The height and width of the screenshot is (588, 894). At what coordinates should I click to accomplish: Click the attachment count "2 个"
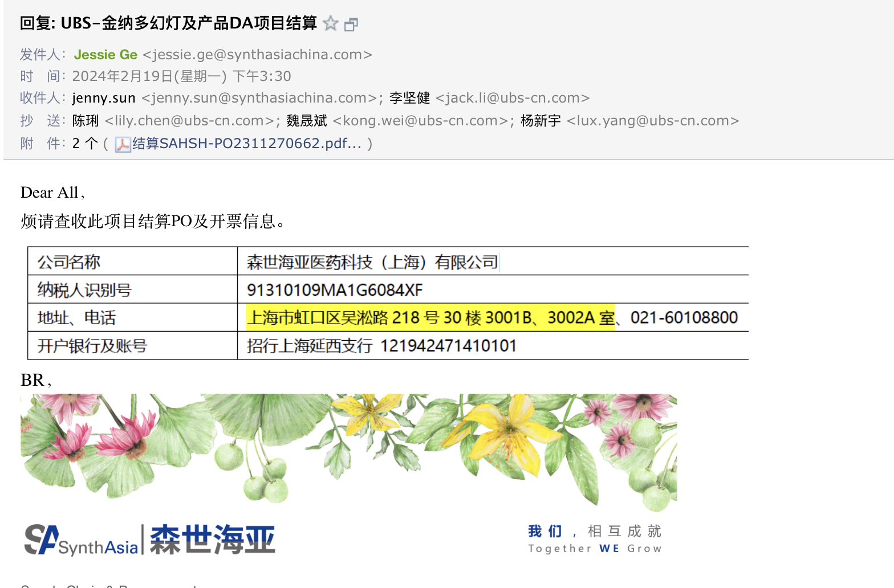coord(85,144)
